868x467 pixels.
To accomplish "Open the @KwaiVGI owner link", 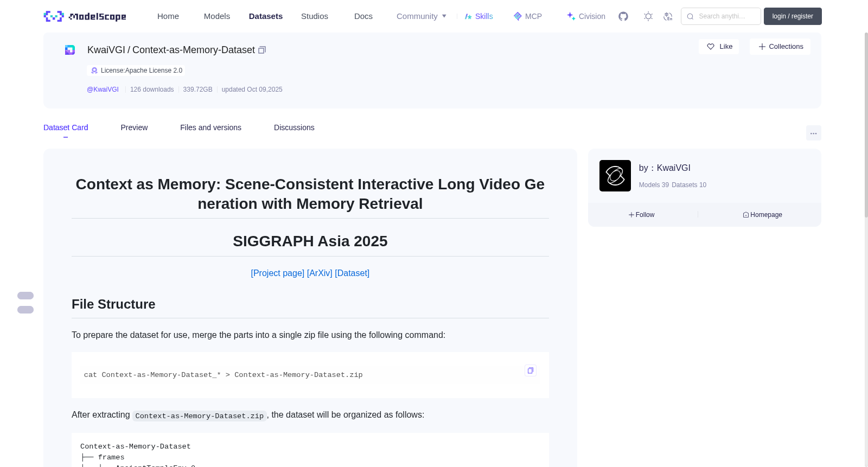I will [x=103, y=89].
